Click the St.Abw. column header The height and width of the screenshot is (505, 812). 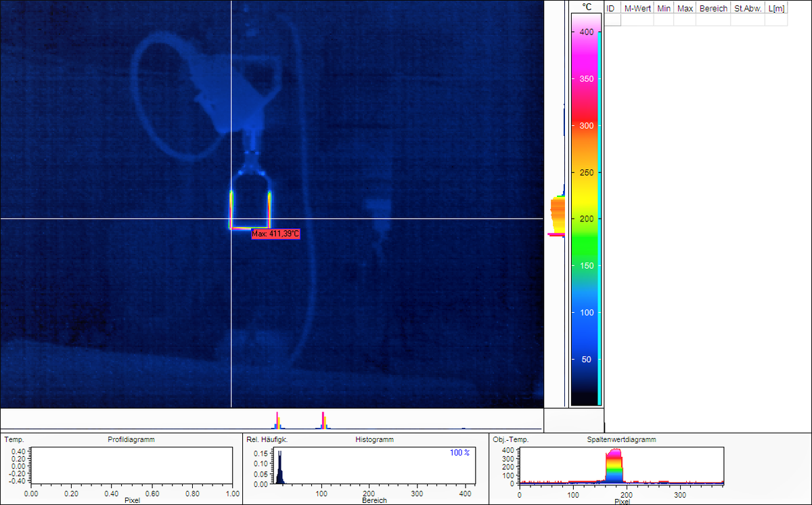click(748, 9)
